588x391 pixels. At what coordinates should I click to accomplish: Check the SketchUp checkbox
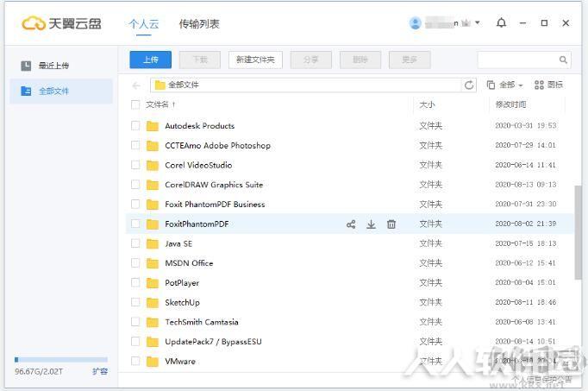pos(135,302)
